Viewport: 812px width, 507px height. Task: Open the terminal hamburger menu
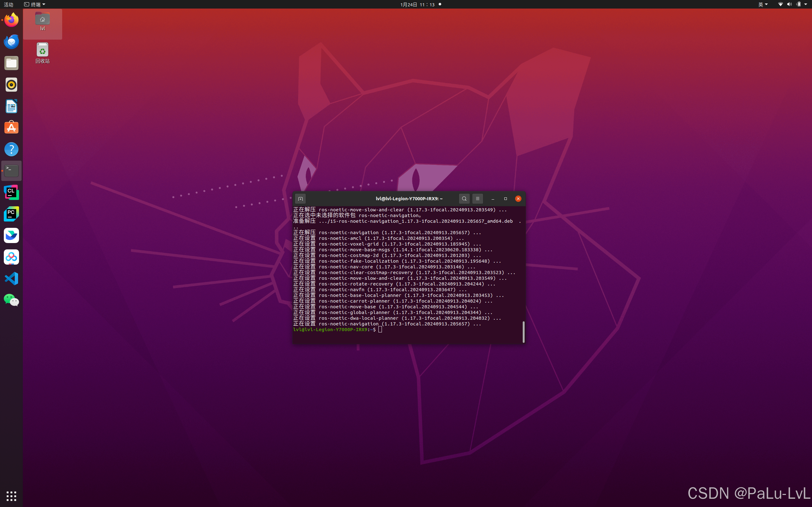[x=477, y=199]
